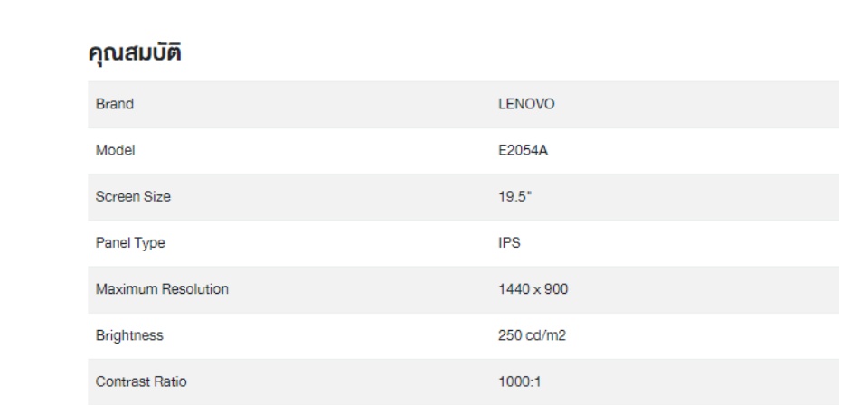Select the Model label
The image size is (868, 405).
click(x=115, y=151)
